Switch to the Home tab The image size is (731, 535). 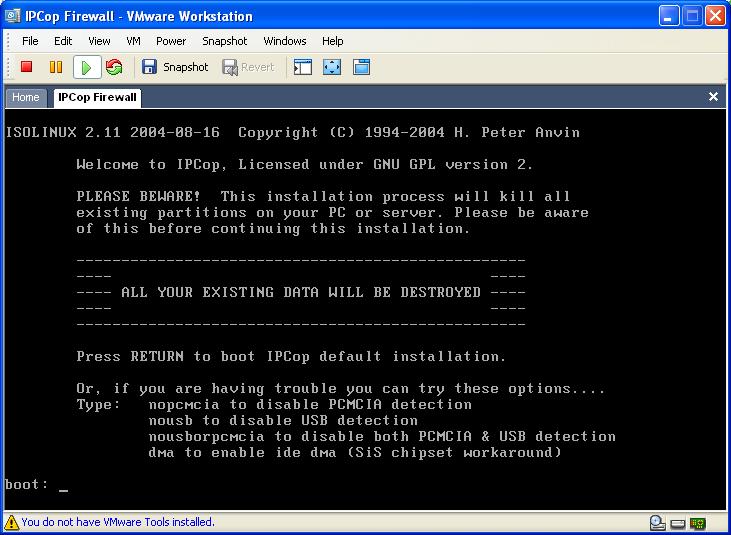(x=26, y=97)
